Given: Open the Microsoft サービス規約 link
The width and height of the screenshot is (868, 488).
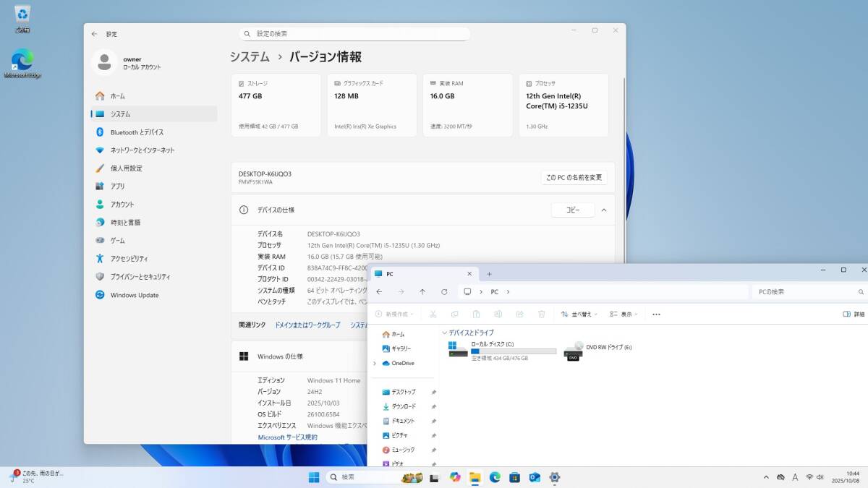Looking at the screenshot, I should click(x=288, y=437).
